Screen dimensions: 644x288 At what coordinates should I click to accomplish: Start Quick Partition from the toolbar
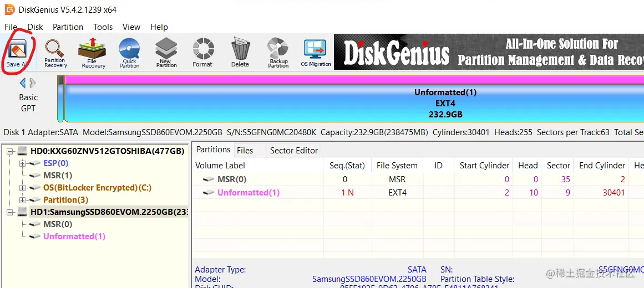click(x=129, y=53)
